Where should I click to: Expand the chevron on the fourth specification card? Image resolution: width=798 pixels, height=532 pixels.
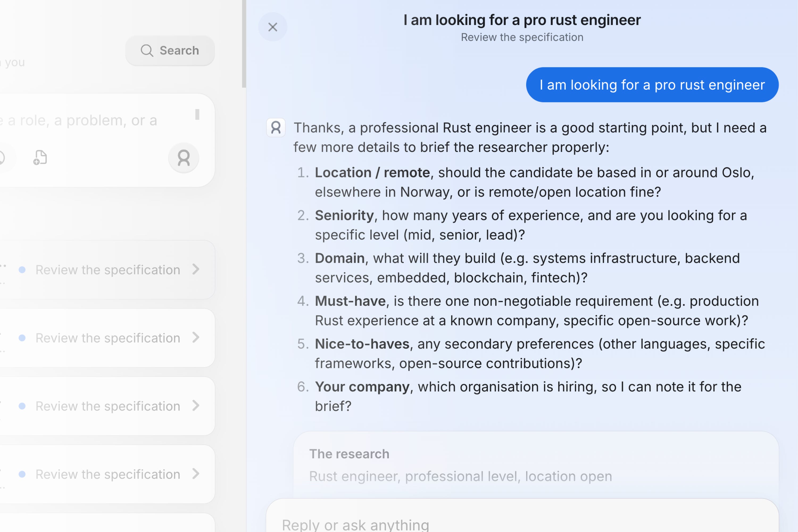(x=196, y=474)
